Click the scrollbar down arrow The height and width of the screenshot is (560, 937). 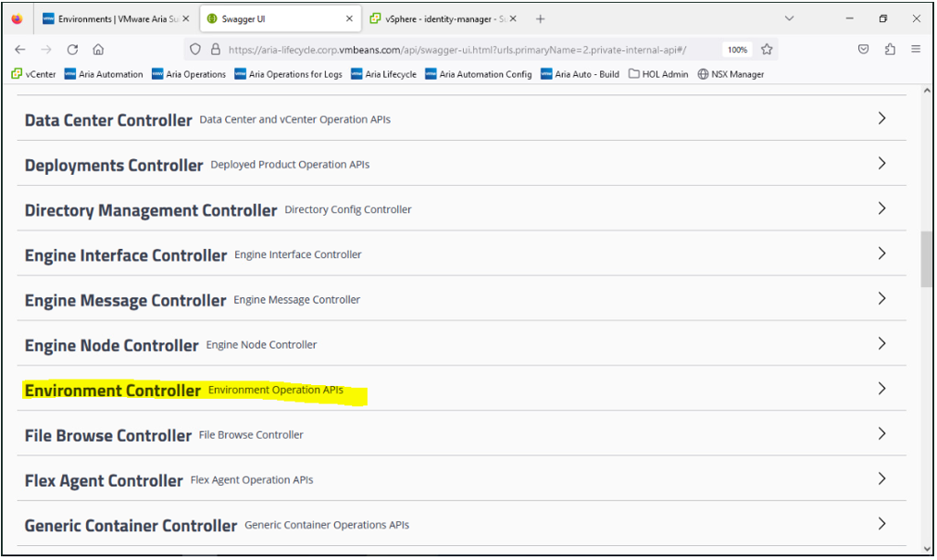coord(927,548)
